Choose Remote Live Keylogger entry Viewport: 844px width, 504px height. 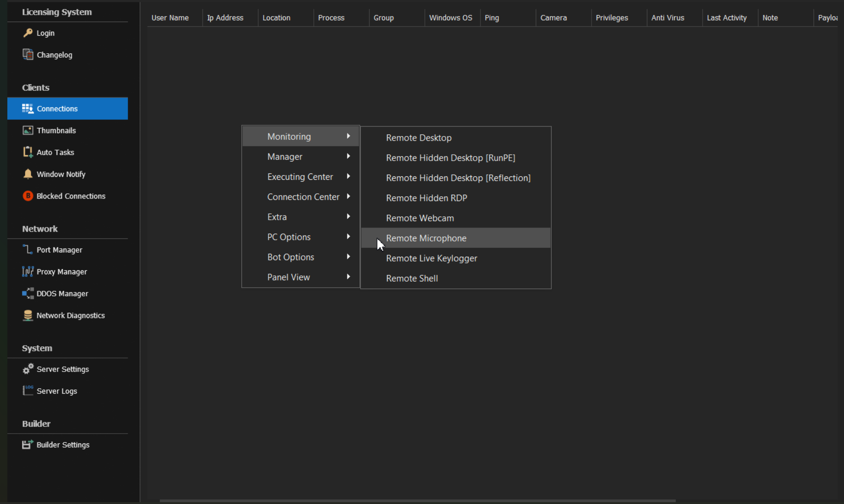(x=456, y=258)
